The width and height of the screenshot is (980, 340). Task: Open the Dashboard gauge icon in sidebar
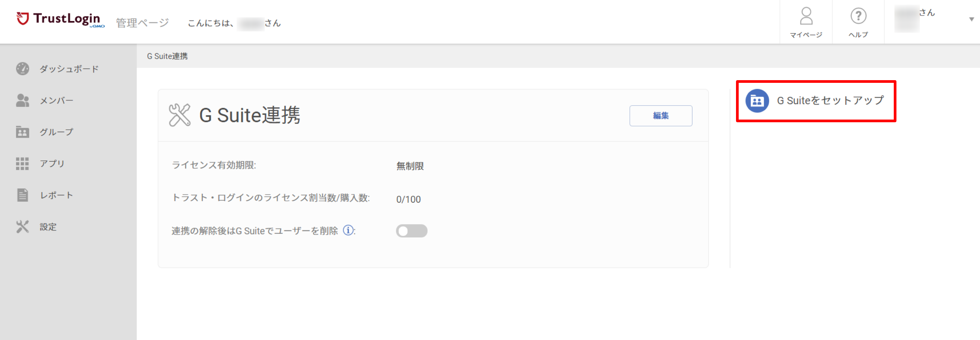[x=22, y=69]
